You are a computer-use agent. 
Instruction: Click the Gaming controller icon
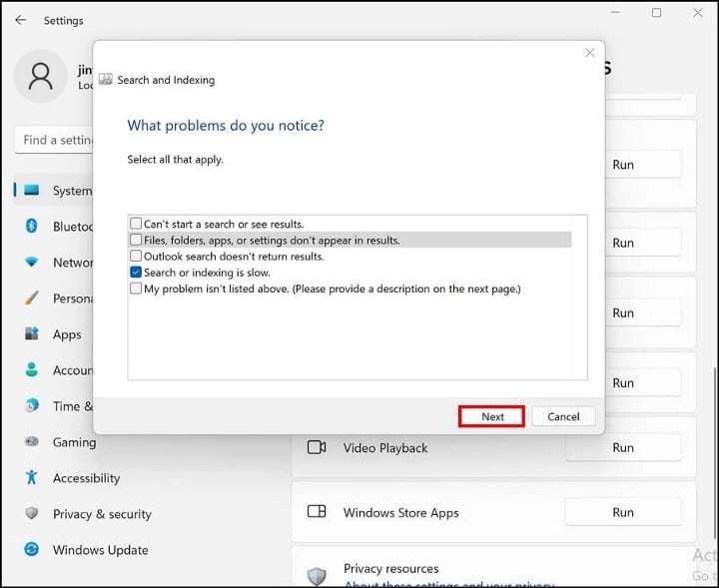32,441
